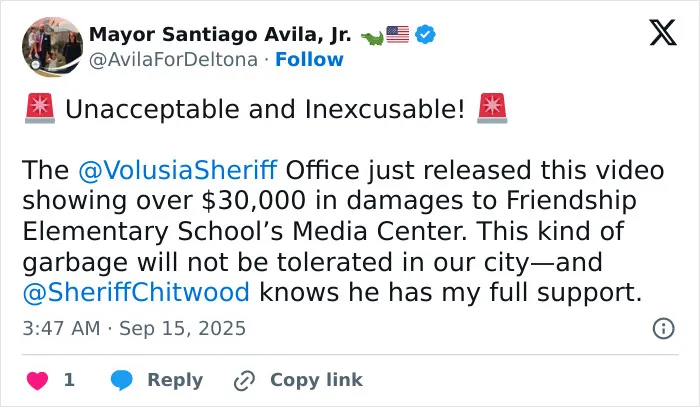Click the blue reply bubble icon
The height and width of the screenshot is (407, 700).
point(121,380)
